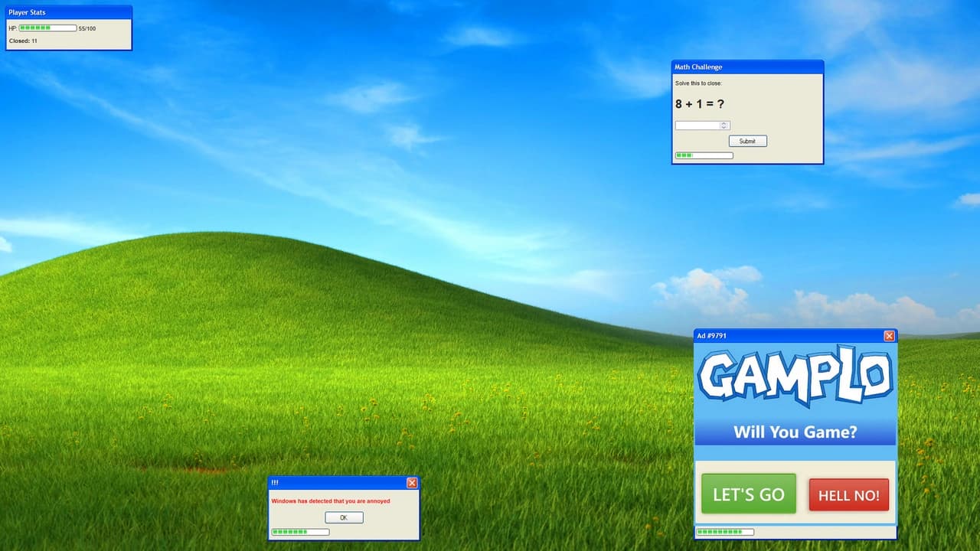Click the close X on the annoyed alert
The height and width of the screenshot is (551, 980).
[412, 482]
